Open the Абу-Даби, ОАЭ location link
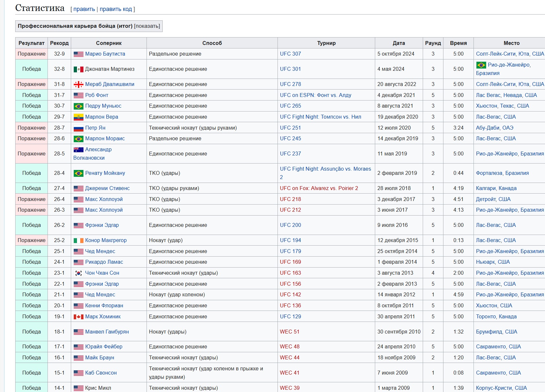The width and height of the screenshot is (545, 392). pos(495,128)
